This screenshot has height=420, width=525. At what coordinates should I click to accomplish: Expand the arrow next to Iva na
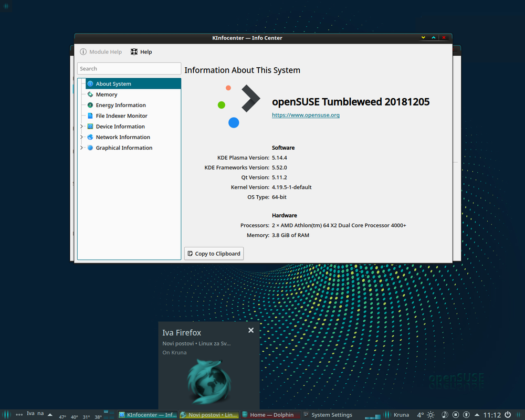(x=50, y=415)
